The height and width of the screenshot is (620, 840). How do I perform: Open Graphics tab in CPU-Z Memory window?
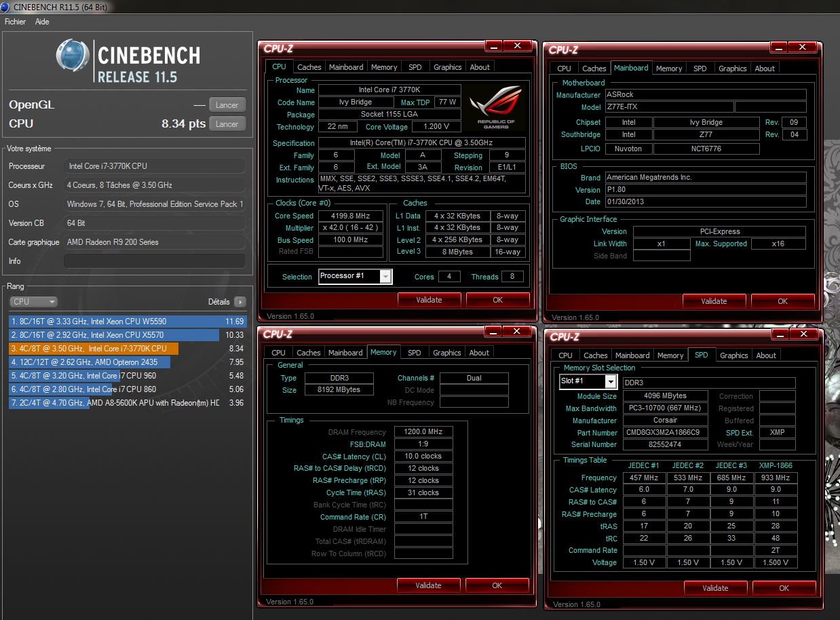point(446,353)
